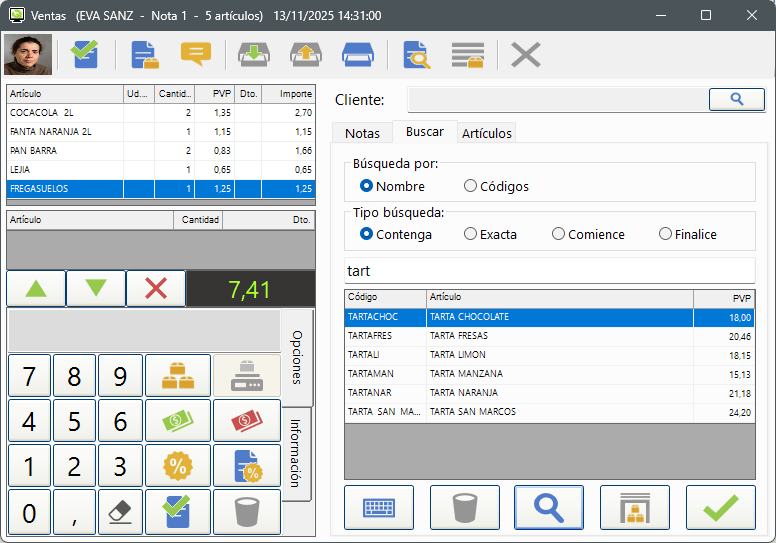
Task: Click the Cliente search magnifier button
Action: (736, 99)
